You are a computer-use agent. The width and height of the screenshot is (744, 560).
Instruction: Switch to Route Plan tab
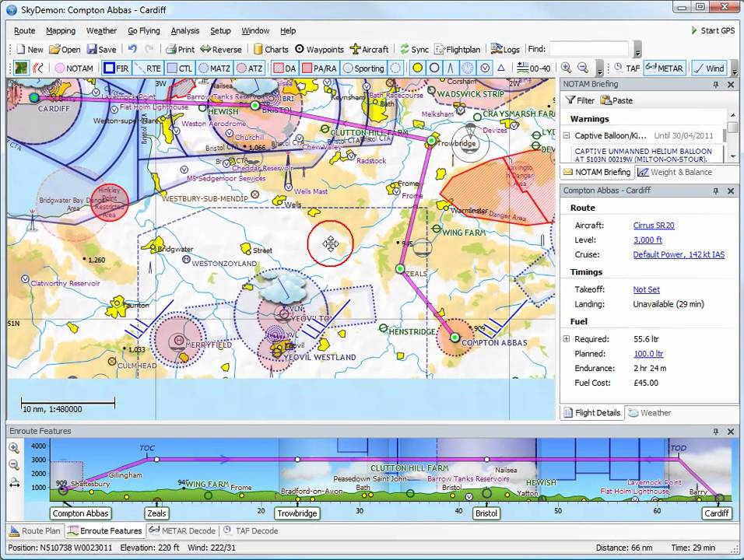(x=35, y=530)
